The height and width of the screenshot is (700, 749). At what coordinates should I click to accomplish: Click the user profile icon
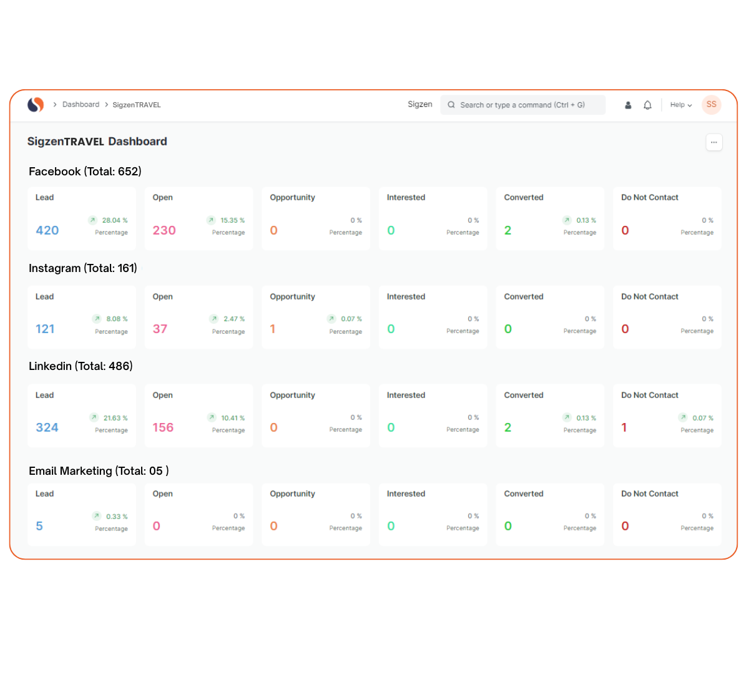pos(628,105)
